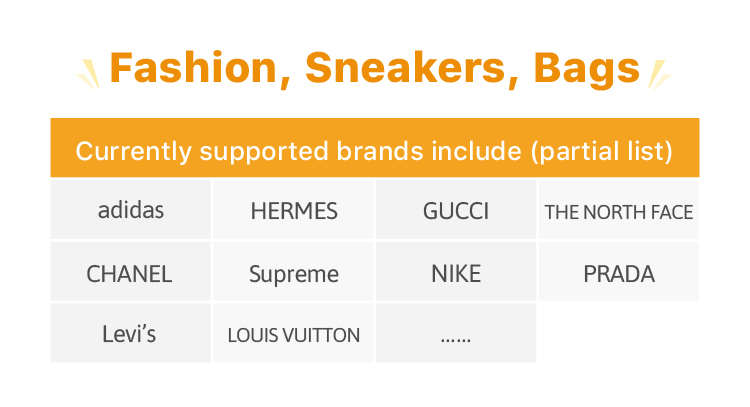Choose the HERMES brand cell
750x407 pixels.
pos(294,211)
